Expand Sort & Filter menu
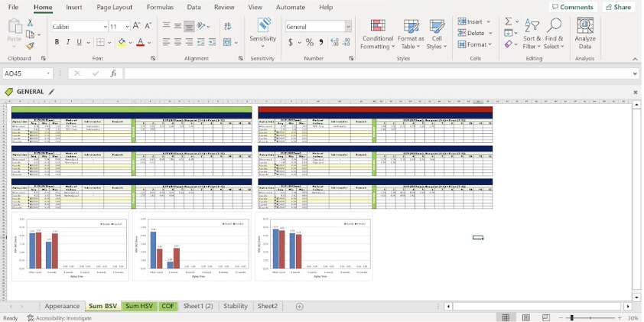644x322 pixels. click(532, 34)
